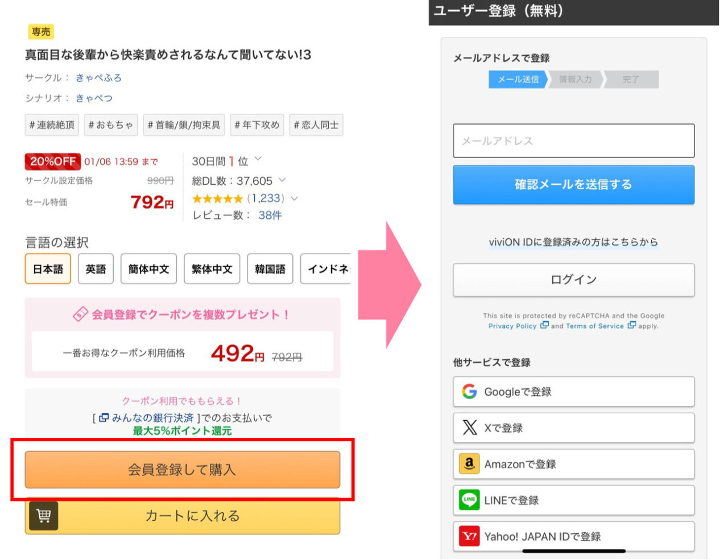Expand the 30-day ranking chevron

[x=258, y=159]
